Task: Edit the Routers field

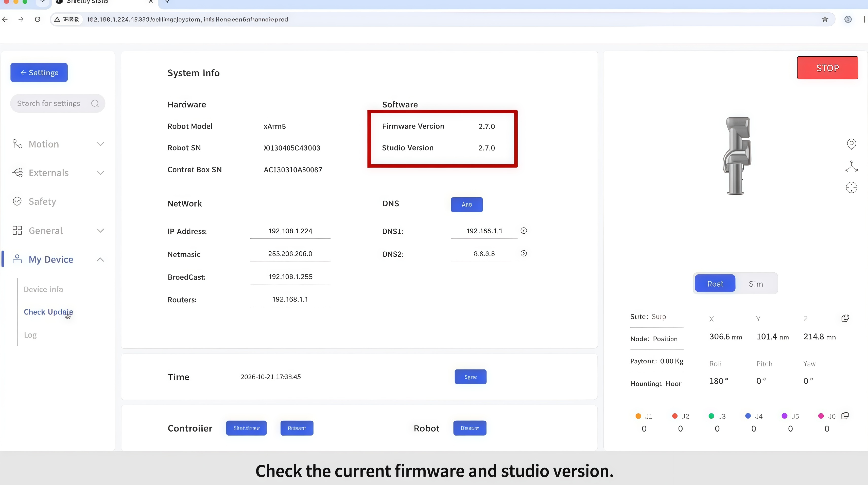Action: [x=290, y=300]
